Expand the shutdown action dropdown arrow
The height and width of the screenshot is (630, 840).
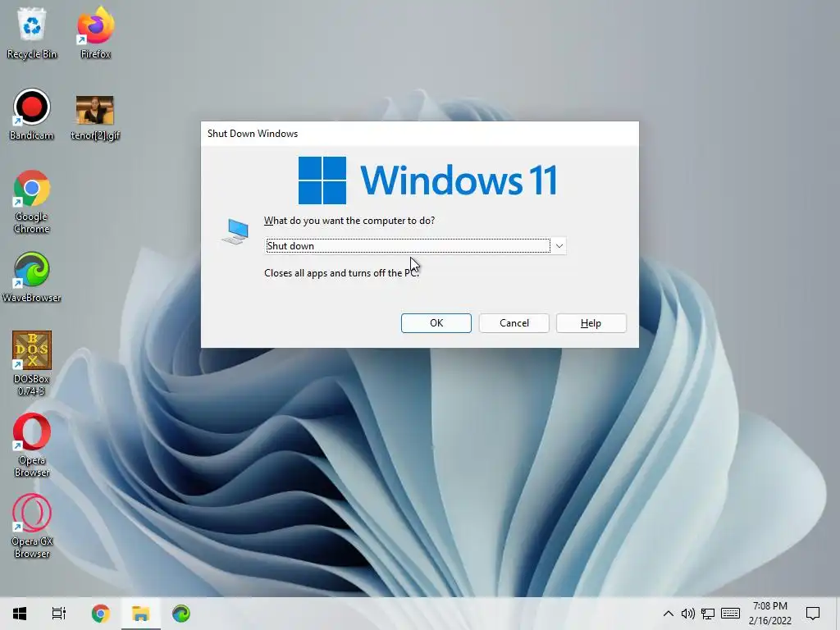pyautogui.click(x=559, y=246)
